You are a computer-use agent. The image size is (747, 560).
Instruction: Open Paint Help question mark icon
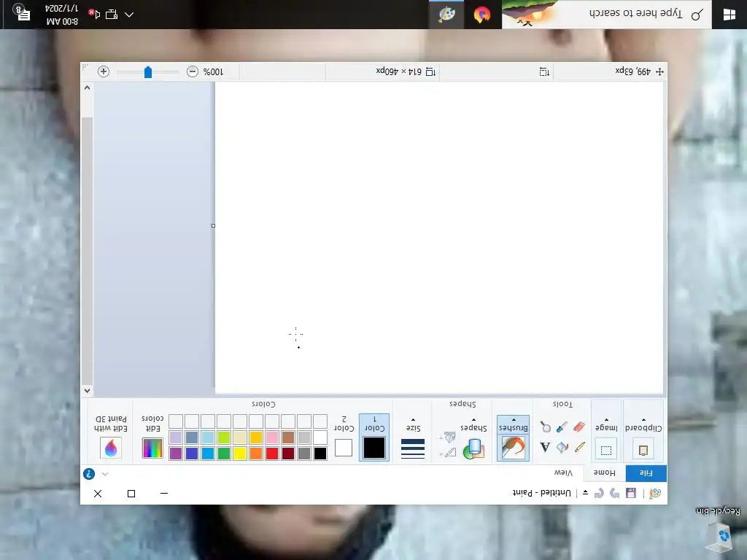pyautogui.click(x=89, y=474)
